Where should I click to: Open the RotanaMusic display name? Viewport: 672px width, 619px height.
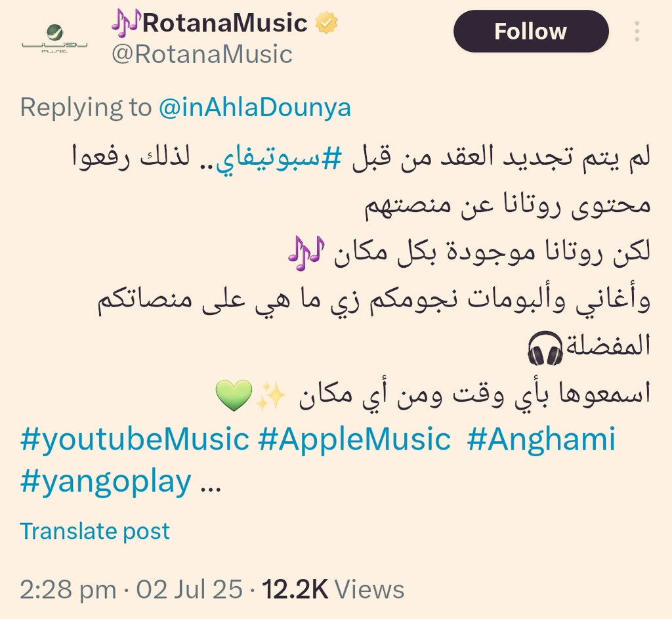click(225, 23)
